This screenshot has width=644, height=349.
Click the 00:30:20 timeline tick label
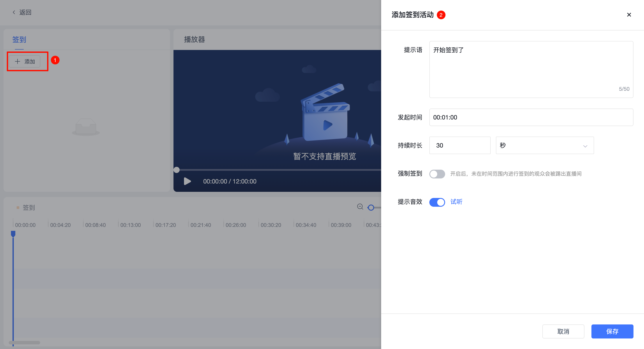tap(271, 225)
